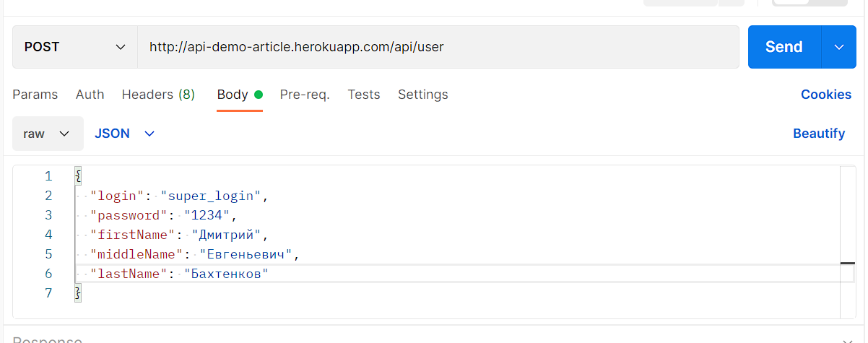Send the request
This screenshot has height=343, width=868.
click(x=784, y=47)
